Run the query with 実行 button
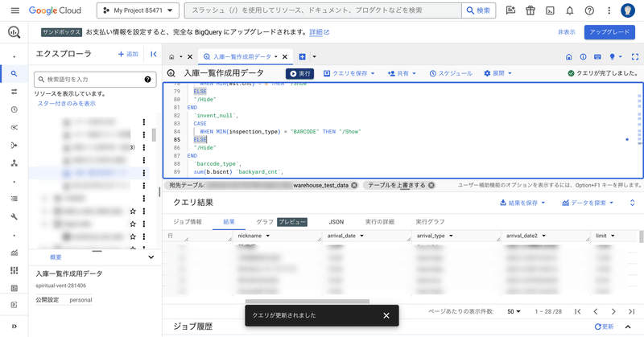The height and width of the screenshot is (337, 644). coord(299,73)
